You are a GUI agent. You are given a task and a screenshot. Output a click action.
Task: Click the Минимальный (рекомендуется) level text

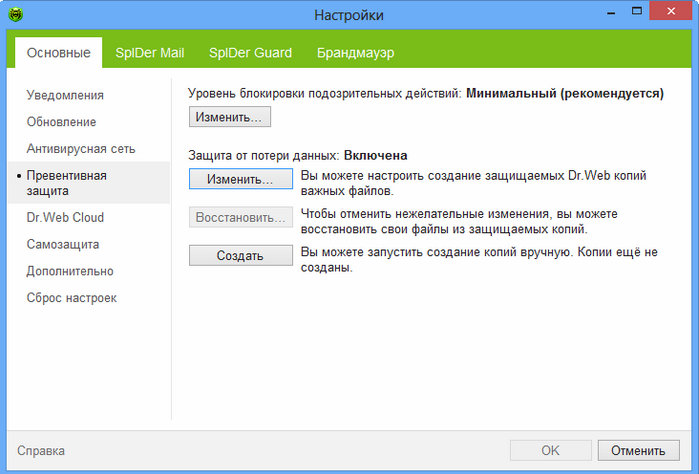pyautogui.click(x=565, y=93)
